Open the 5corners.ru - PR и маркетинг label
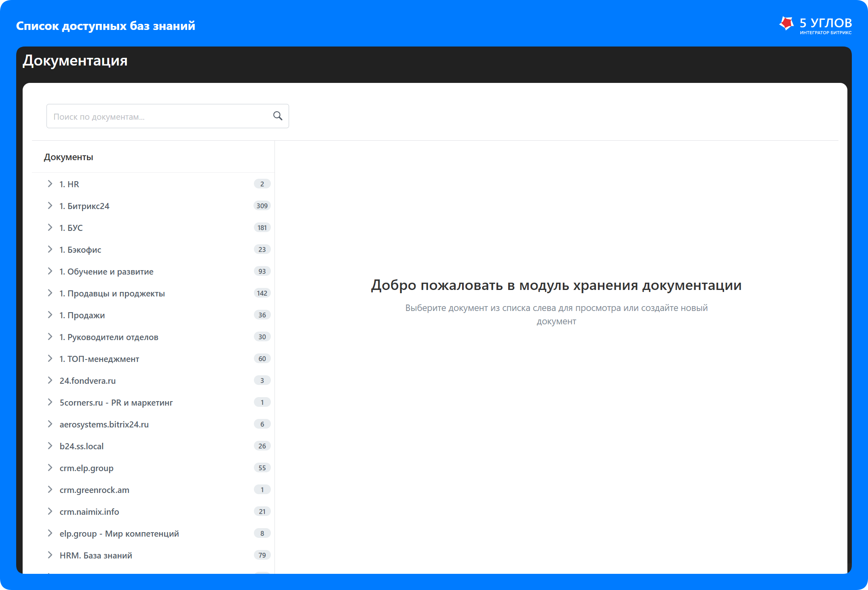868x590 pixels. [x=116, y=402]
